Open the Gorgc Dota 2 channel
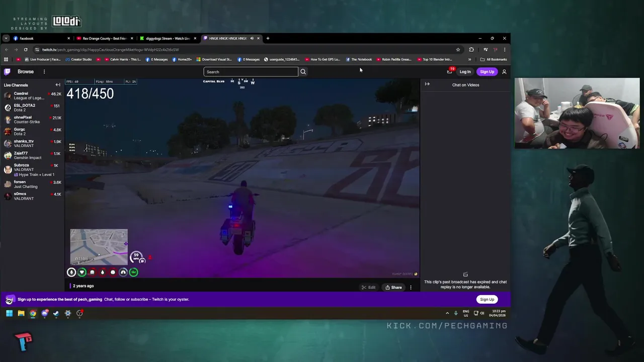644x362 pixels. [33, 131]
